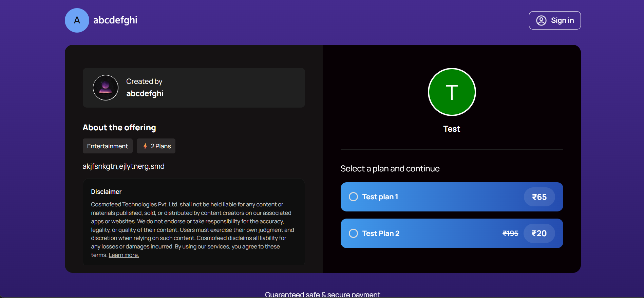Click the struck-through ₹195 original price
644x298 pixels.
tap(510, 234)
